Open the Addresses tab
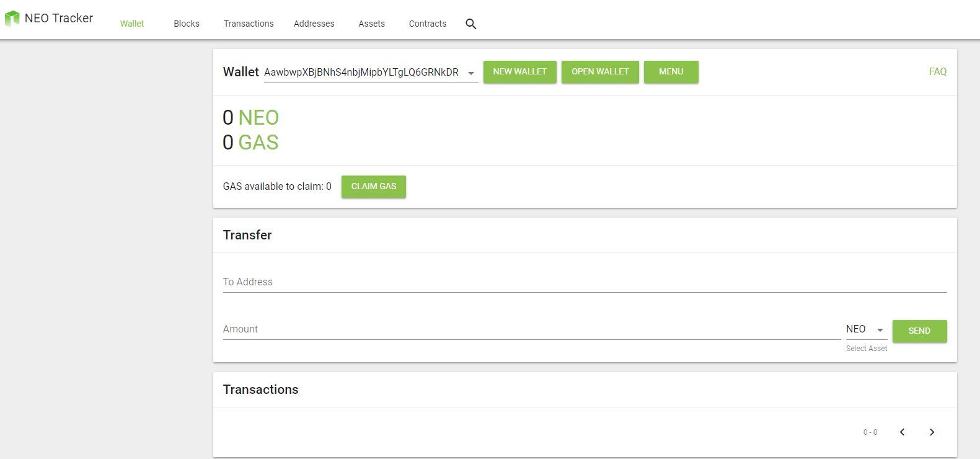 [x=314, y=24]
